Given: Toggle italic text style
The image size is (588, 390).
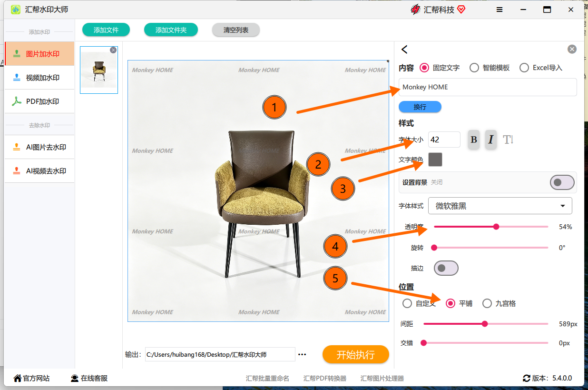Looking at the screenshot, I should click(x=491, y=140).
